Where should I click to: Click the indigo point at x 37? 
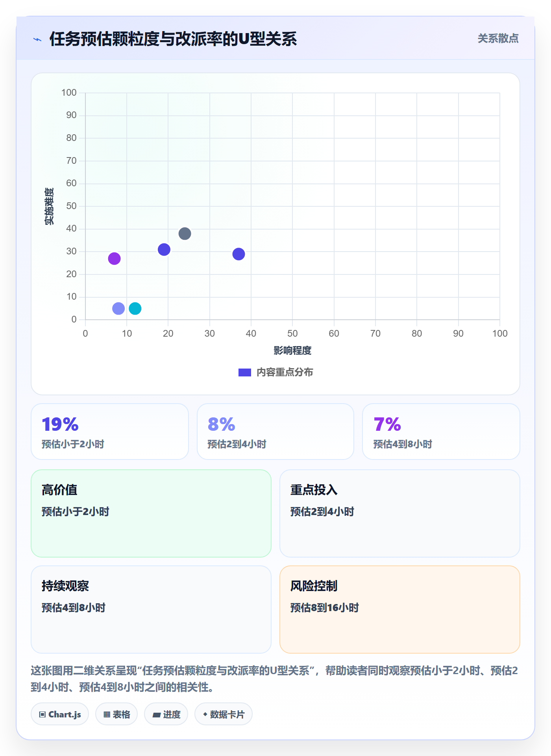(239, 254)
